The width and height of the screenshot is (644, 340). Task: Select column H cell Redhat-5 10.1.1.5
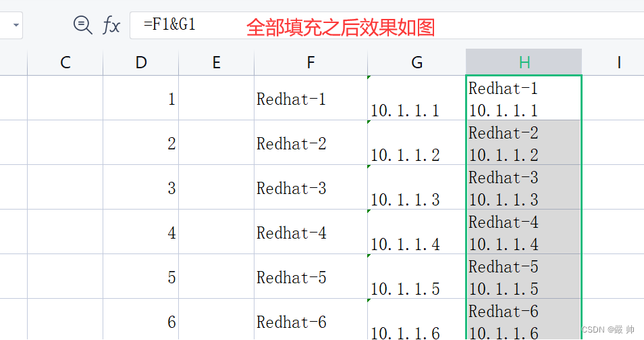pos(524,276)
